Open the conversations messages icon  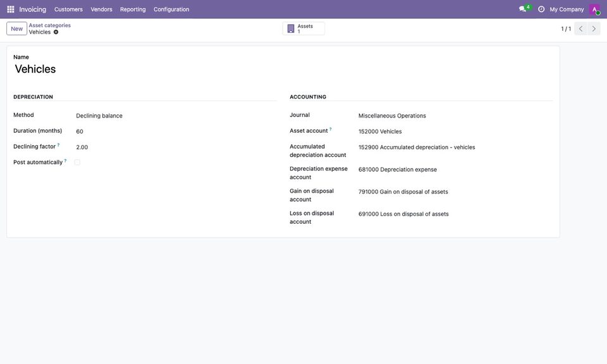coord(522,9)
